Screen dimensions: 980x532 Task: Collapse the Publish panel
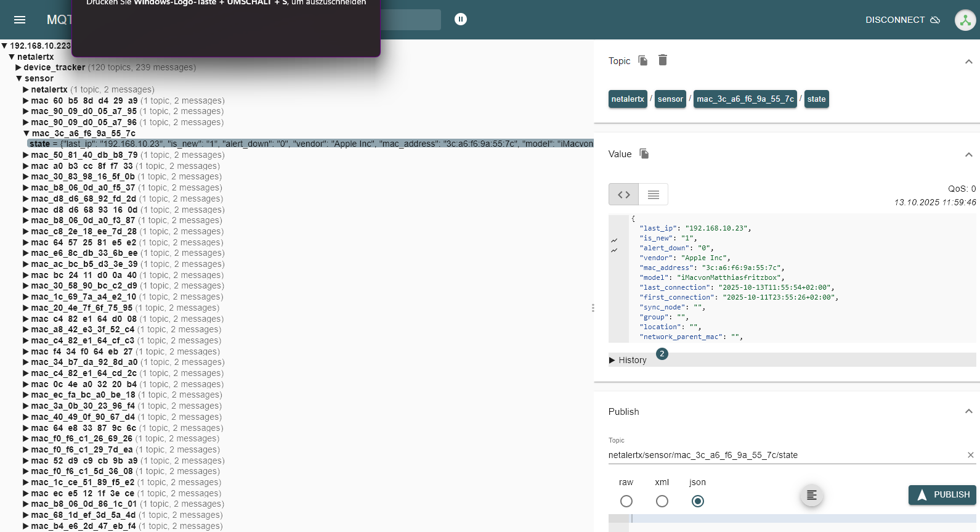[x=968, y=411]
